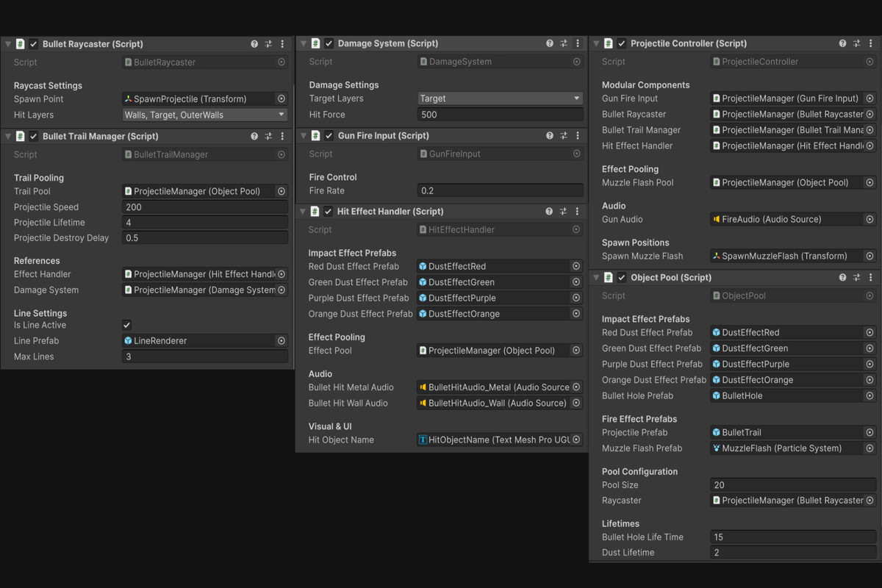Click the presets button on Gun Fire Input
882x588 pixels.
click(x=562, y=136)
